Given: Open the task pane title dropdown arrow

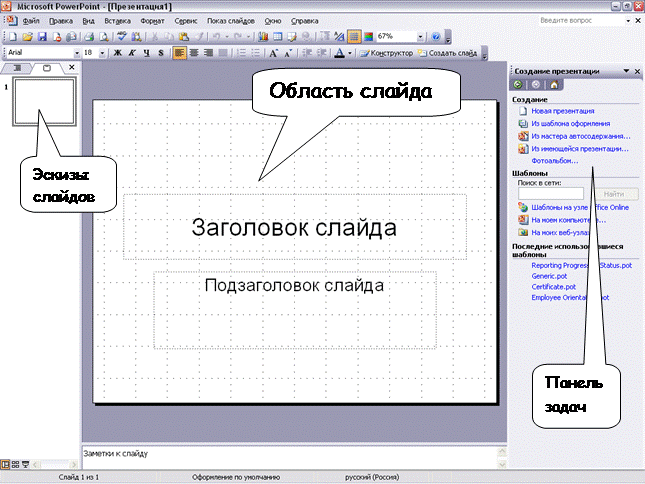Looking at the screenshot, I should 626,71.
